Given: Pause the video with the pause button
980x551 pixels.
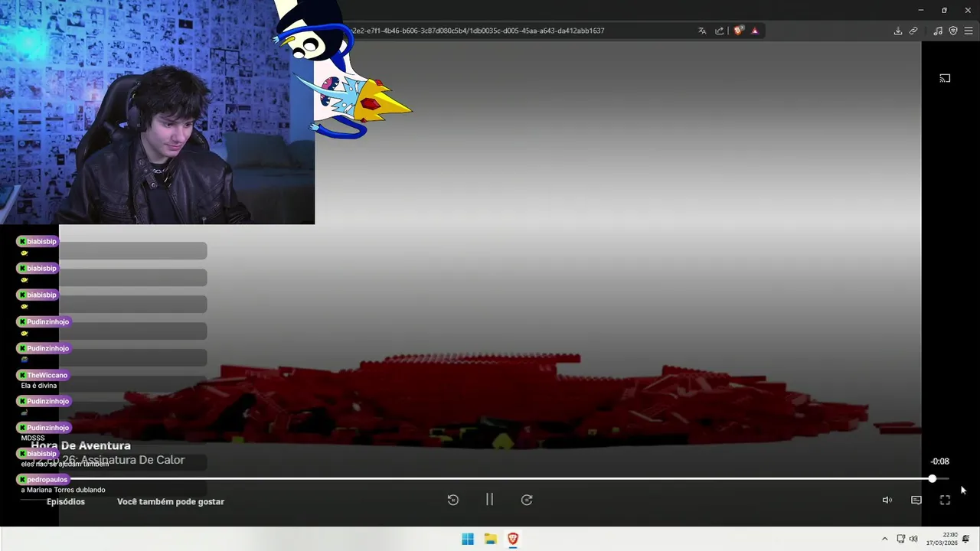Looking at the screenshot, I should pos(489,500).
